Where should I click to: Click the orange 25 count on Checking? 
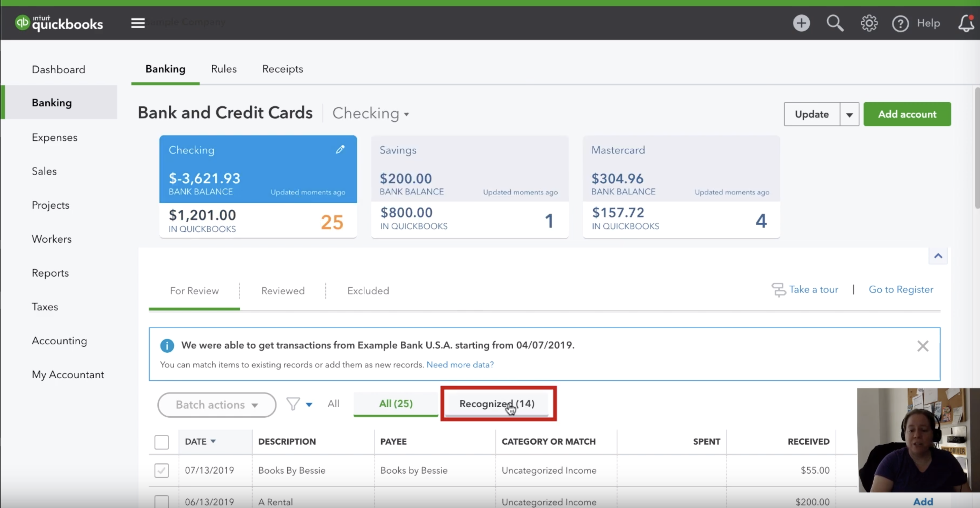tap(332, 222)
